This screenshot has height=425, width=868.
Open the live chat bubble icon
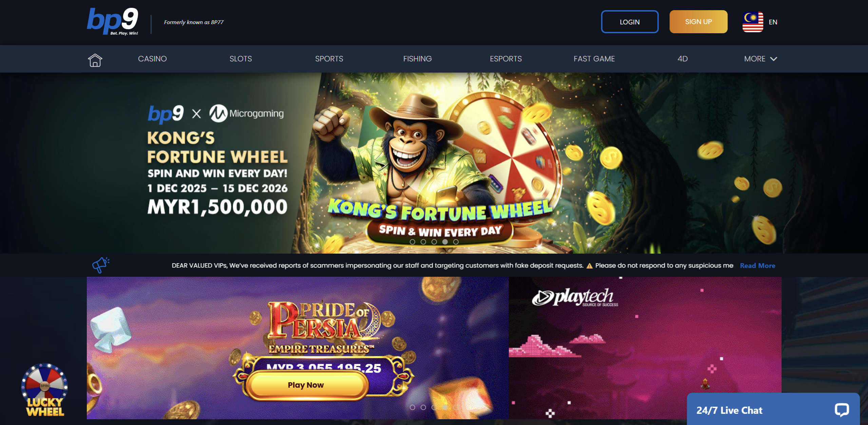(x=842, y=410)
